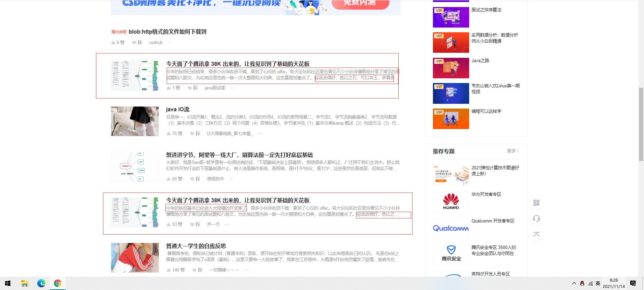
Task: Open the QQ penguin tray icon
Action: tap(582, 284)
